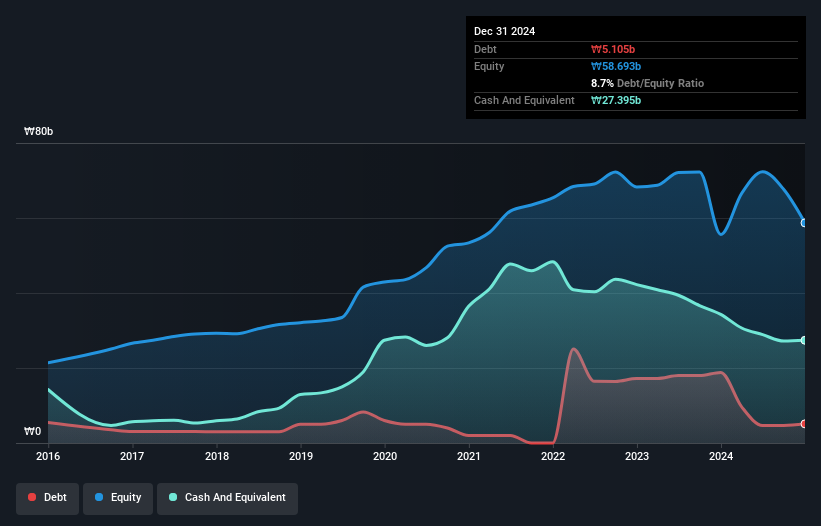Click the red dot icon beside Debt
The image size is (821, 526).
pos(32,497)
